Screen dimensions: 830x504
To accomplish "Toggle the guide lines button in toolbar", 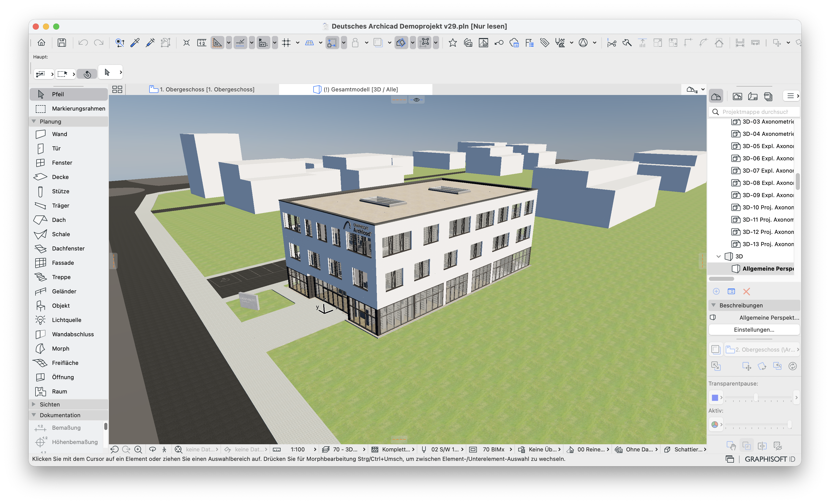I will point(217,43).
